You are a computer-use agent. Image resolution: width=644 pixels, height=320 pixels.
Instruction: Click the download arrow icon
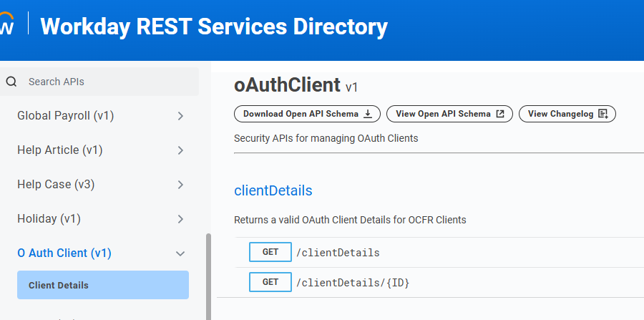[x=368, y=114]
